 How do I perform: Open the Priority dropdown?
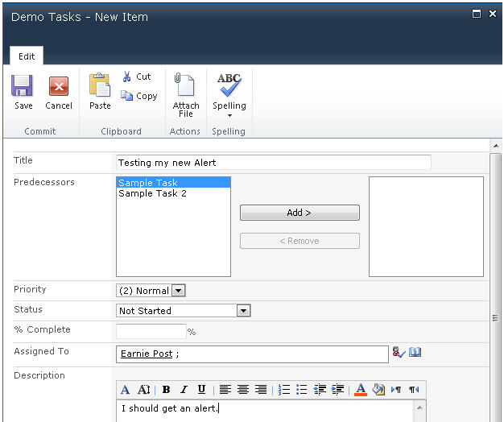(x=179, y=291)
